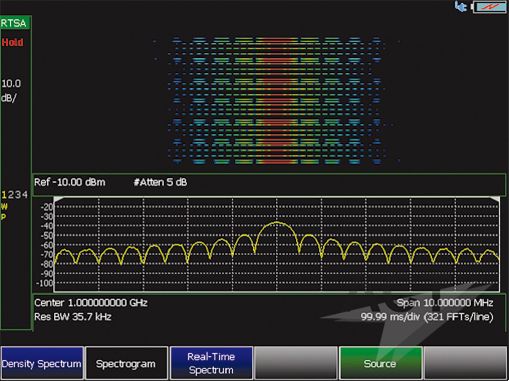Click the power plug status icon
The height and width of the screenshot is (381, 509).
pyautogui.click(x=461, y=6)
